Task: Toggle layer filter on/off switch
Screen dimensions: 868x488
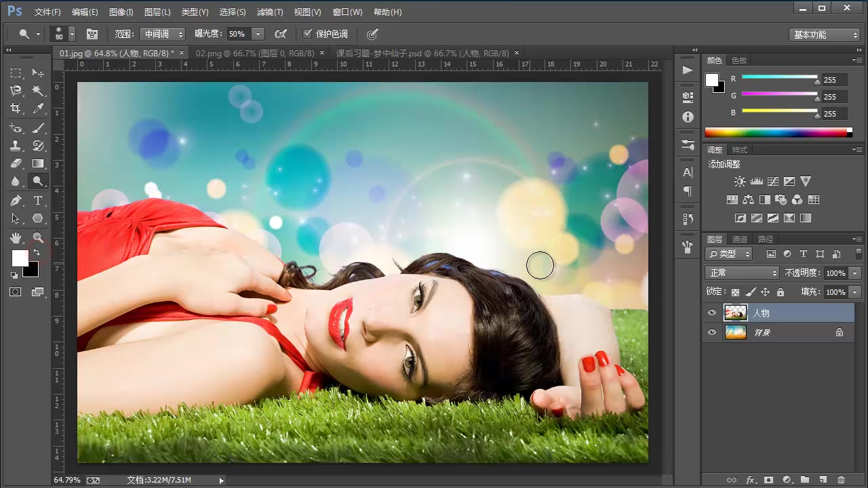Action: 859,253
